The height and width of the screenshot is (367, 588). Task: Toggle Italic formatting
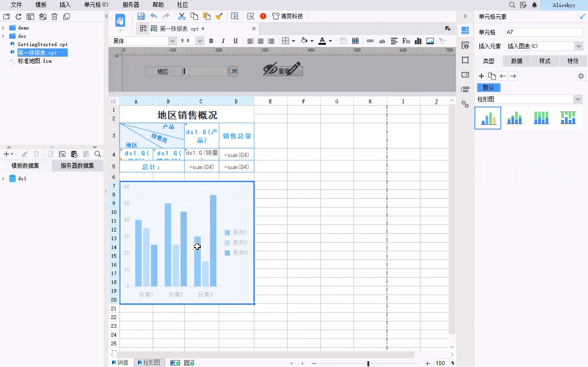pos(223,41)
